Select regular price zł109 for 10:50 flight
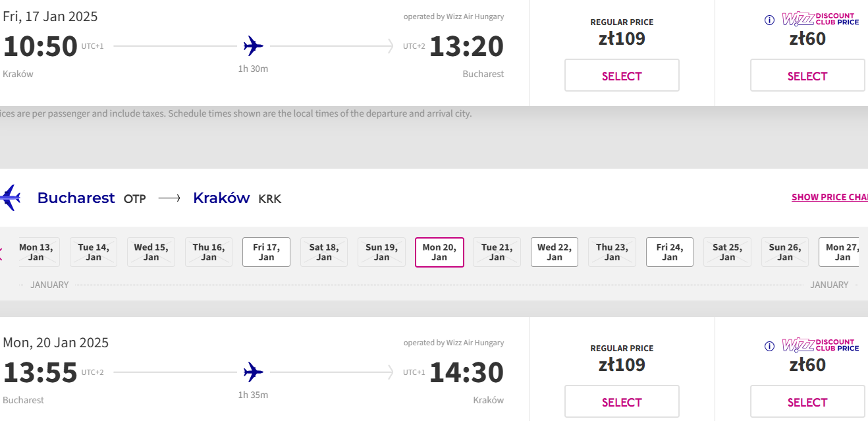Image resolution: width=868 pixels, height=427 pixels. point(622,75)
